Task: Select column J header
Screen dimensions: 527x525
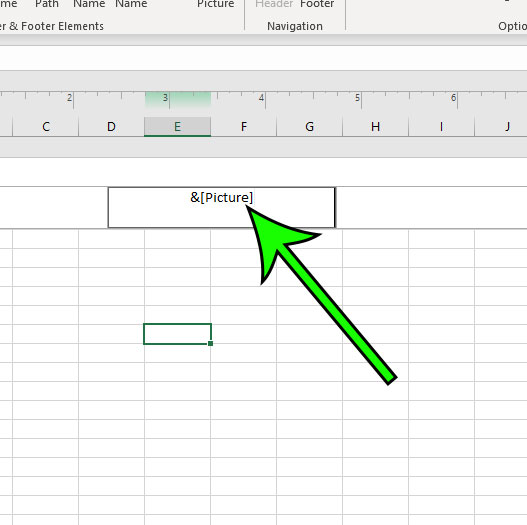Action: (x=501, y=127)
